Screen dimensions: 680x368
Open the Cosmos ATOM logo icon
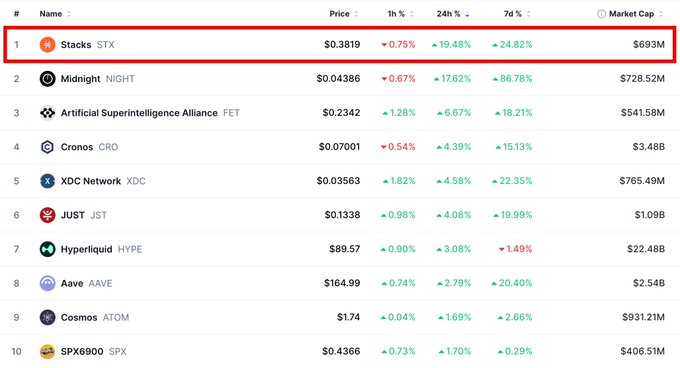click(47, 317)
